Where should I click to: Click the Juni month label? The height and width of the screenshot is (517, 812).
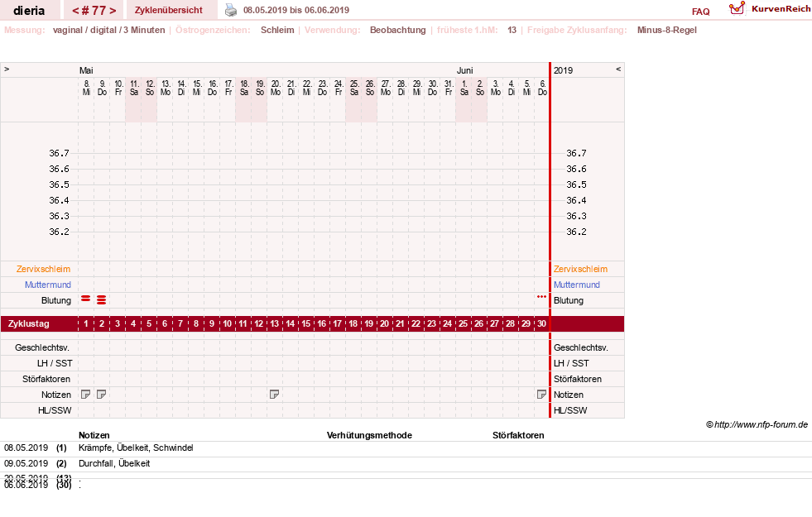[464, 70]
